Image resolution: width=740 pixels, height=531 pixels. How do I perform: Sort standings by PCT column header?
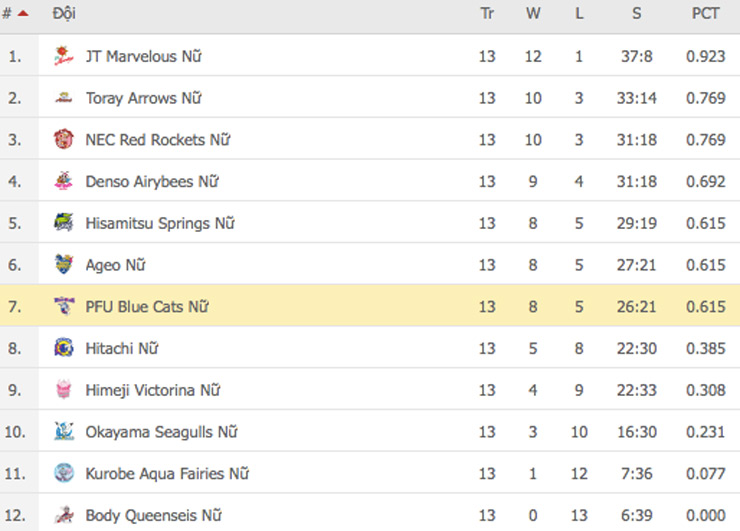pyautogui.click(x=706, y=14)
